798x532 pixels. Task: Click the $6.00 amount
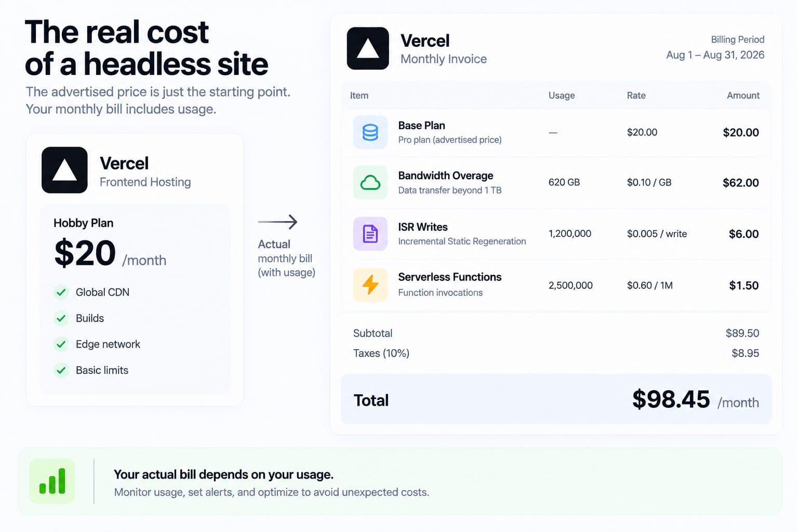[x=744, y=234]
